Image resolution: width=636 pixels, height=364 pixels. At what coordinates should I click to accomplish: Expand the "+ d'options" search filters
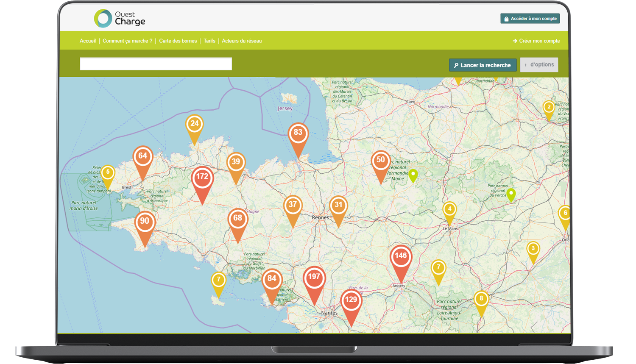pos(539,65)
